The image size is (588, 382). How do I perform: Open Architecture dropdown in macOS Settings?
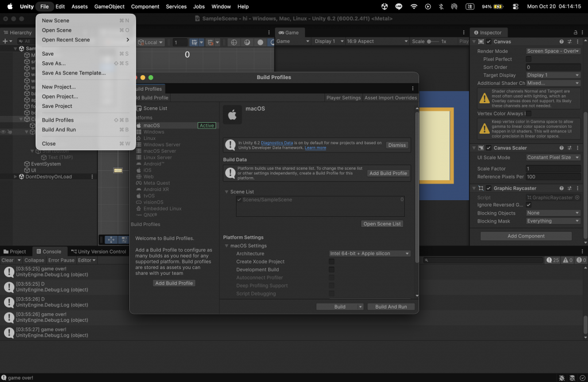pyautogui.click(x=369, y=254)
